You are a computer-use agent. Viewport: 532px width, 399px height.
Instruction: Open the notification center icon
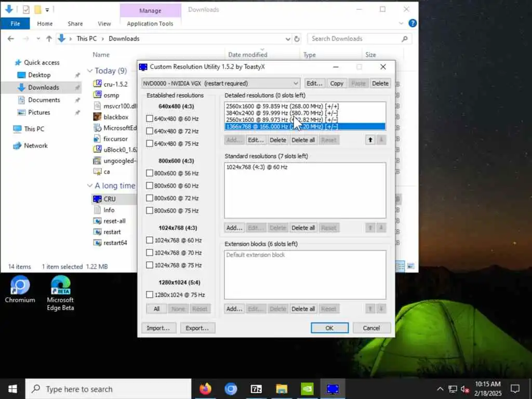pyautogui.click(x=515, y=389)
